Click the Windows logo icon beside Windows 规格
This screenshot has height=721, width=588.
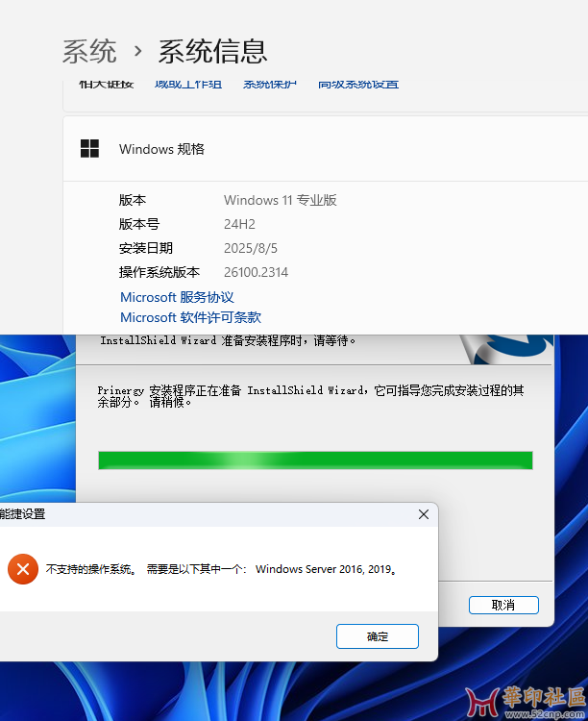(x=89, y=148)
